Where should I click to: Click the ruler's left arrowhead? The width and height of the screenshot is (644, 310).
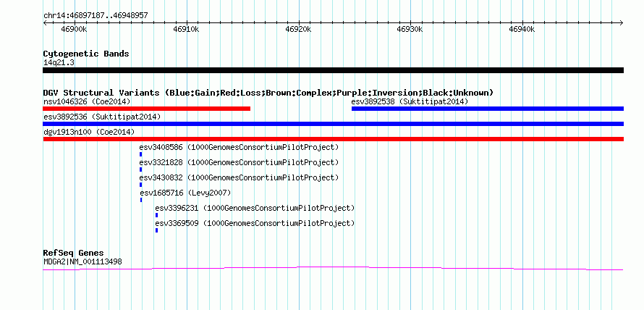[x=45, y=22]
